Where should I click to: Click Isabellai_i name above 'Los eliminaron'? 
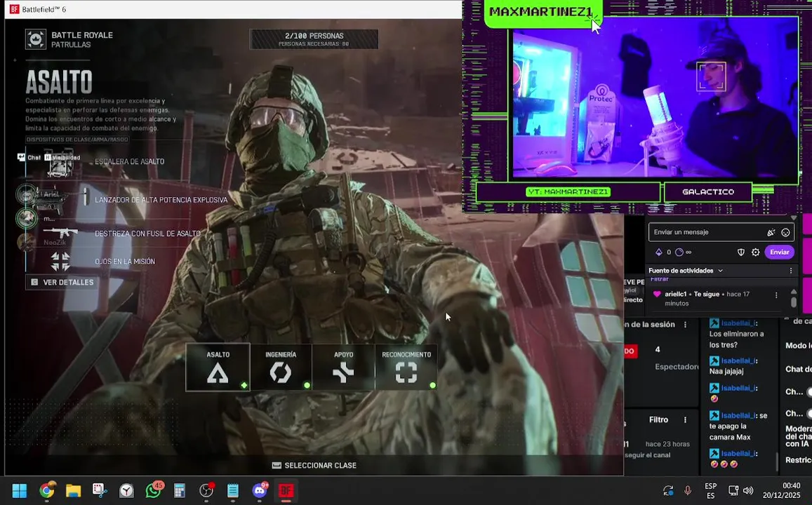pos(739,323)
